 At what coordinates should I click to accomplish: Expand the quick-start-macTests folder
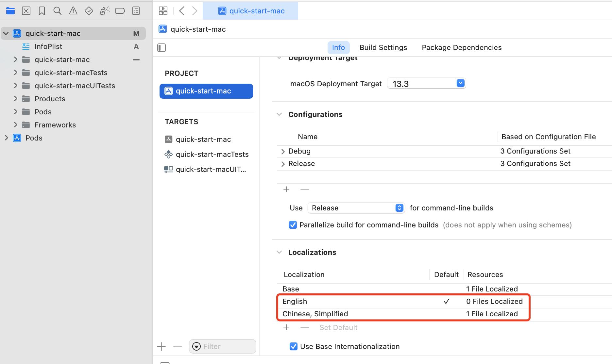click(15, 73)
